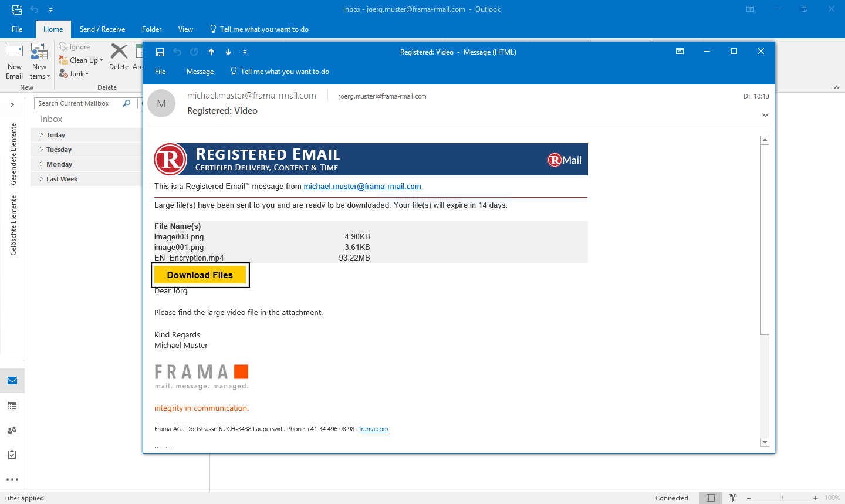
Task: Create a New Email in main Outlook ribbon
Action: pyautogui.click(x=14, y=62)
